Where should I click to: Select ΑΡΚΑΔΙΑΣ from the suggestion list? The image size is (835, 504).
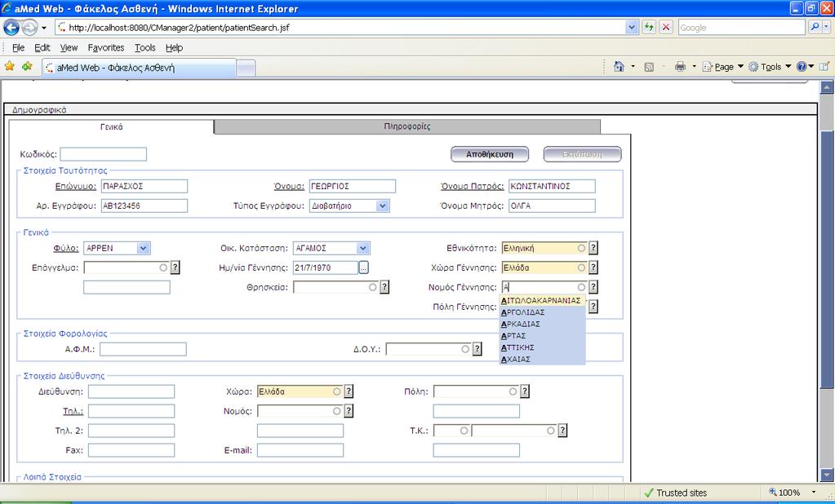(x=542, y=324)
